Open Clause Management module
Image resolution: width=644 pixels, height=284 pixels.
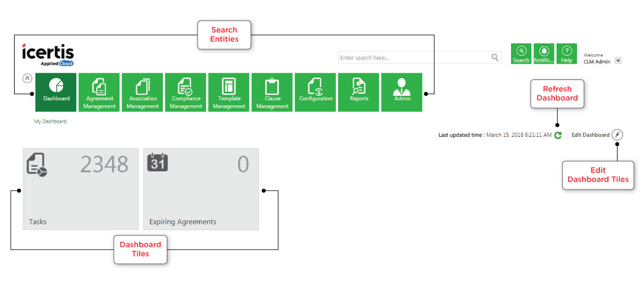point(272,92)
